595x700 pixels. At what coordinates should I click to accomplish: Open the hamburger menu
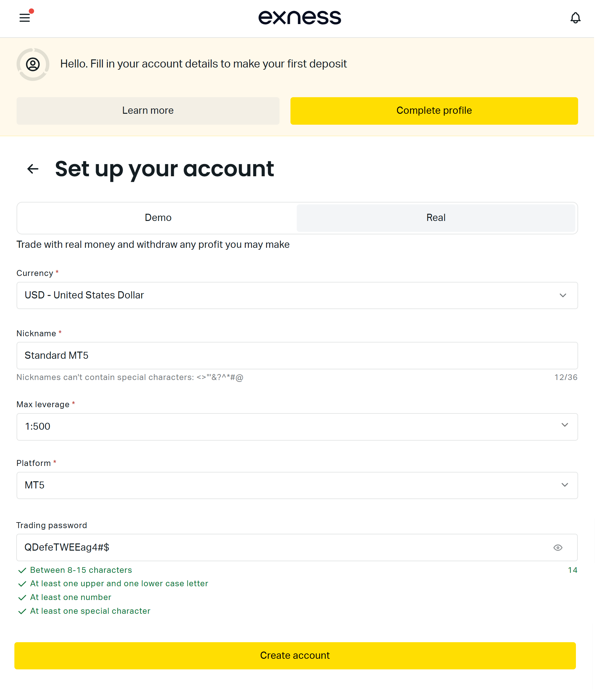tap(25, 17)
